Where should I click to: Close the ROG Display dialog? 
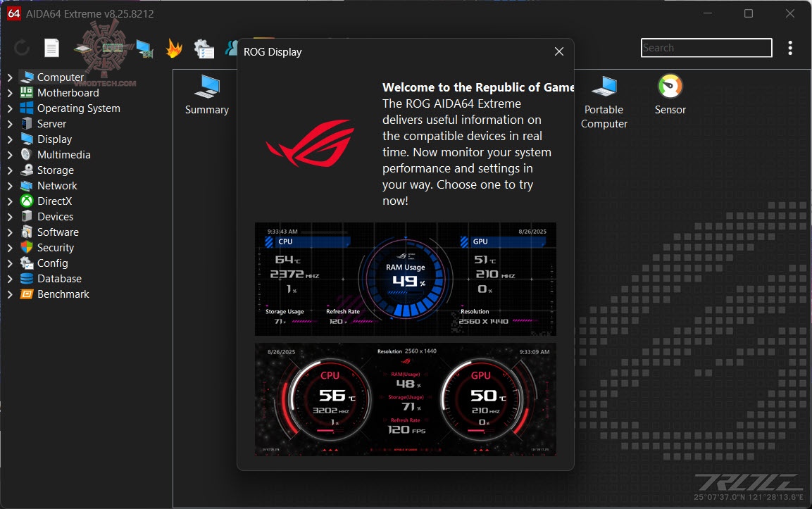click(558, 52)
